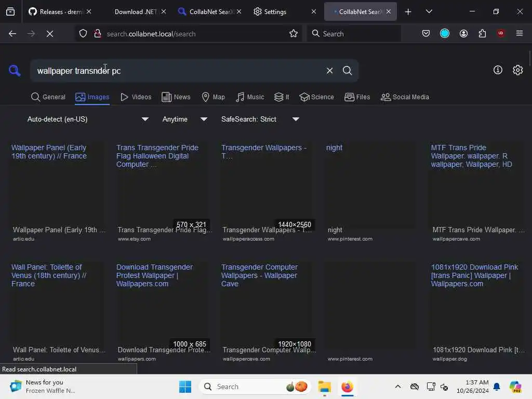Select the Images search category
Viewport: 532px width, 399px height.
click(92, 97)
